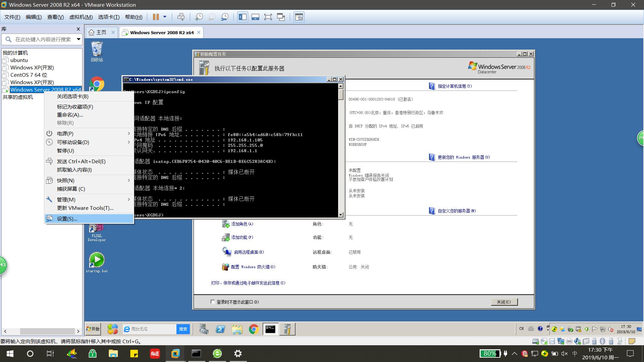Click 打印、保存或通过电子邮件发送此信息 link
This screenshot has height=362, width=644.
pyautogui.click(x=248, y=283)
